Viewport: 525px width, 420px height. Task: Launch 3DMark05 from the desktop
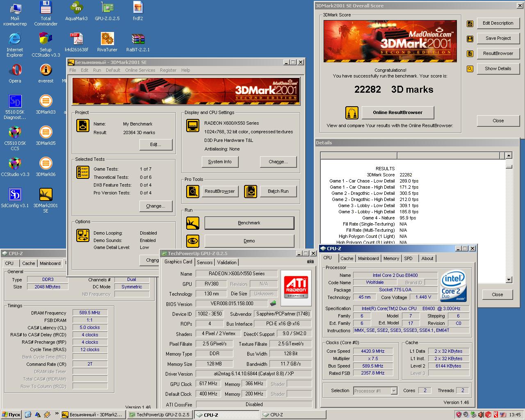(x=46, y=135)
